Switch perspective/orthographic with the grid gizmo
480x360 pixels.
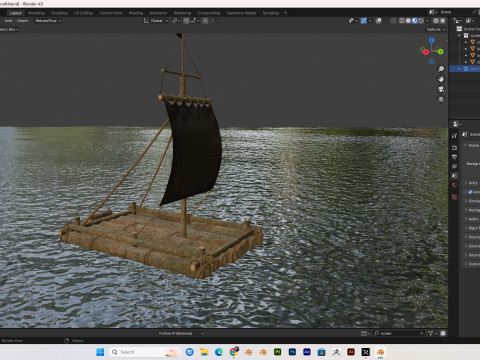pos(441,99)
